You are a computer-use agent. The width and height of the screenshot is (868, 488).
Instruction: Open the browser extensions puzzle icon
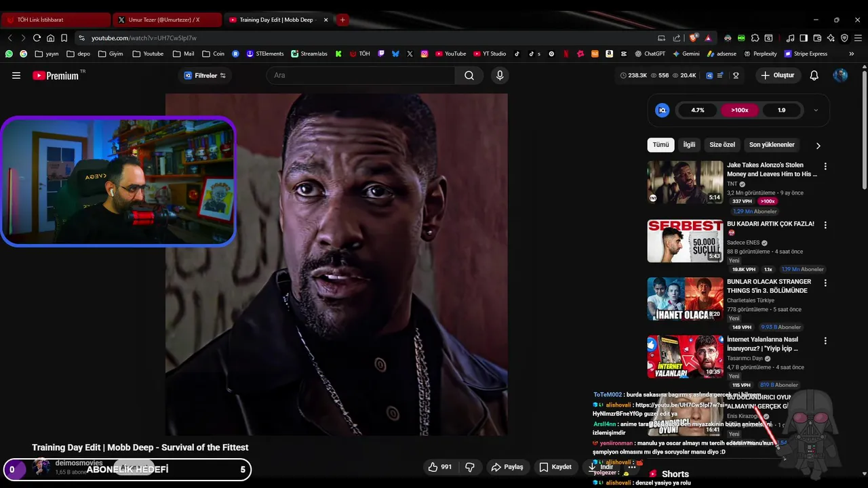click(755, 38)
